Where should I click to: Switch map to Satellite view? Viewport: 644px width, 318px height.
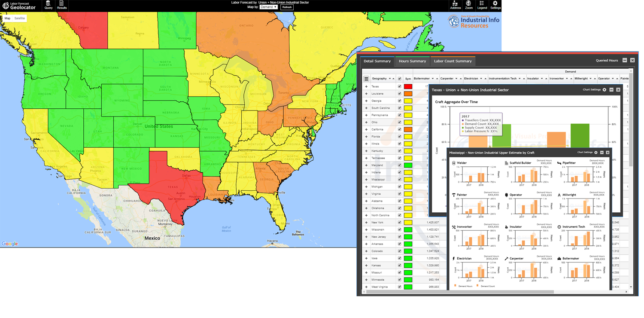point(20,18)
